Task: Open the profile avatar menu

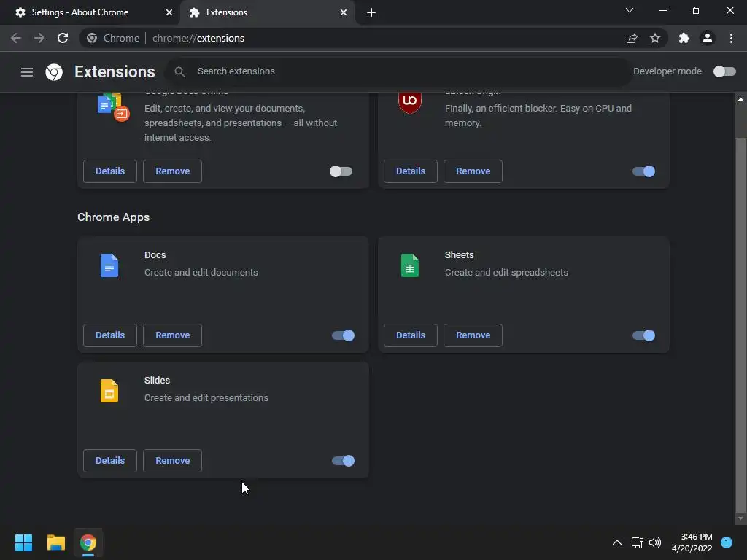Action: tap(708, 38)
